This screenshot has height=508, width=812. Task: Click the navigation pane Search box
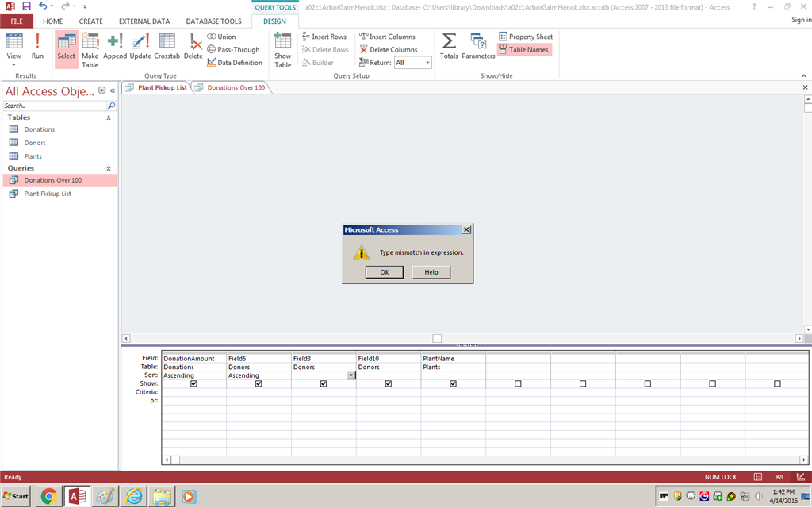coord(55,106)
